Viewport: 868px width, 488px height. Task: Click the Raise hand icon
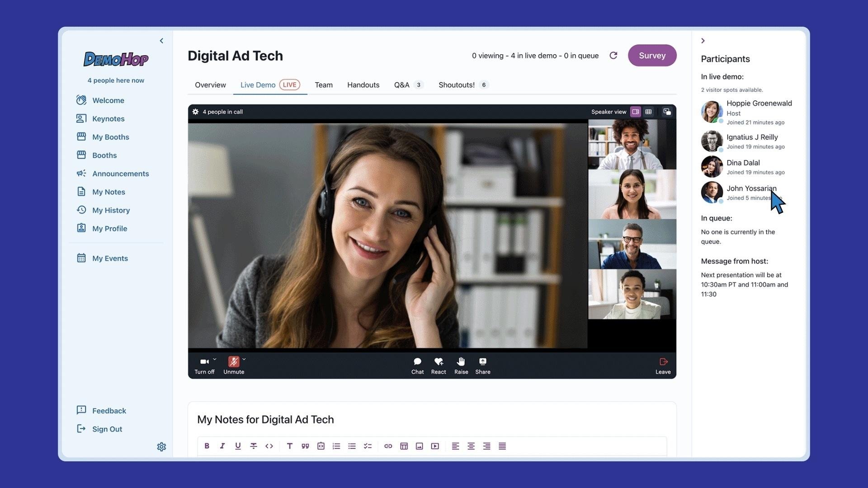tap(461, 361)
